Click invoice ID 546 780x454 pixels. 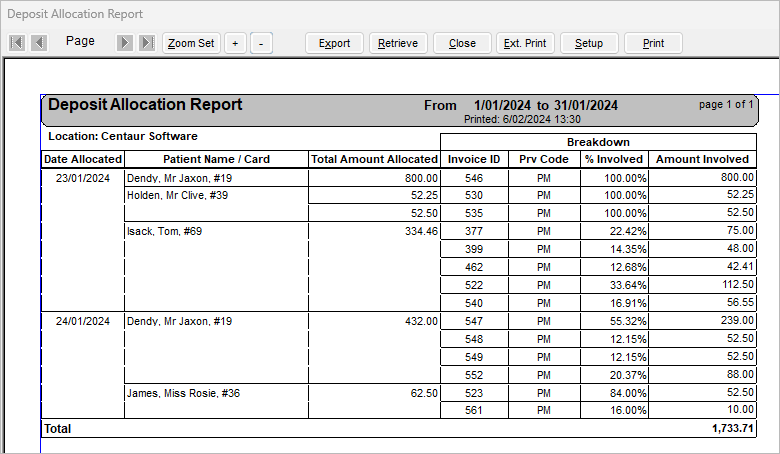tap(474, 178)
